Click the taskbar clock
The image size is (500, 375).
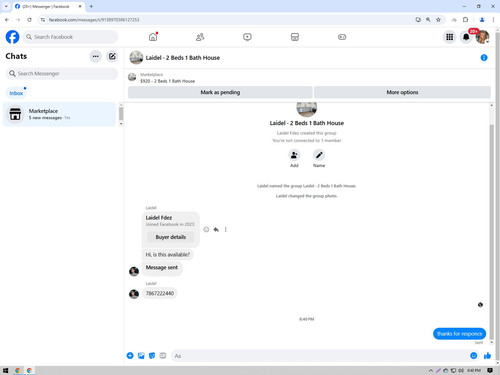click(x=474, y=370)
